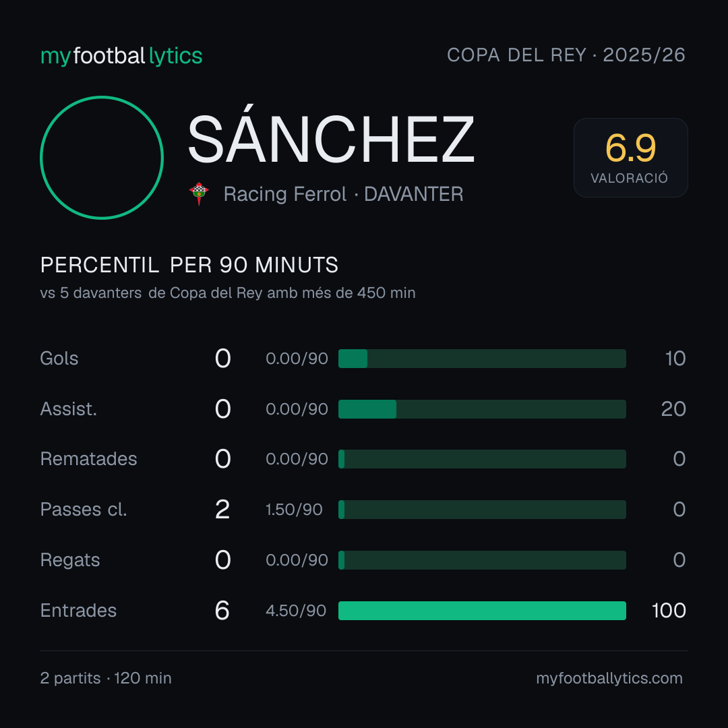Image resolution: width=728 pixels, height=728 pixels.
Task: Click the Gols stat label
Action: click(x=59, y=359)
